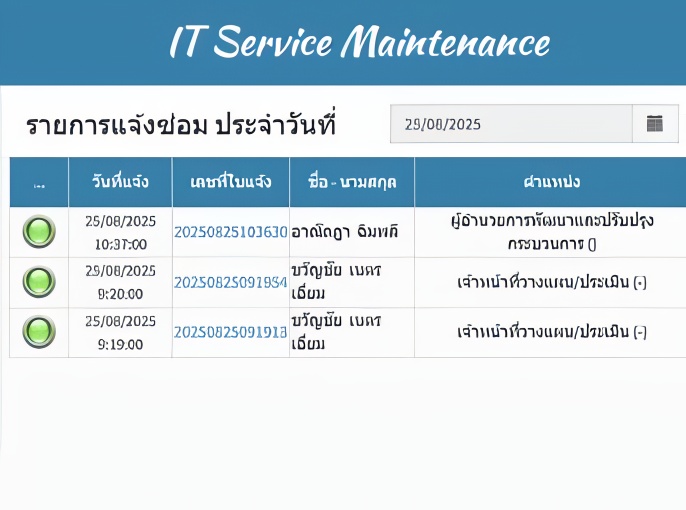
Task: Click the รายการแจ้งซ่อม ประจำวันที่ heading
Action: point(180,126)
